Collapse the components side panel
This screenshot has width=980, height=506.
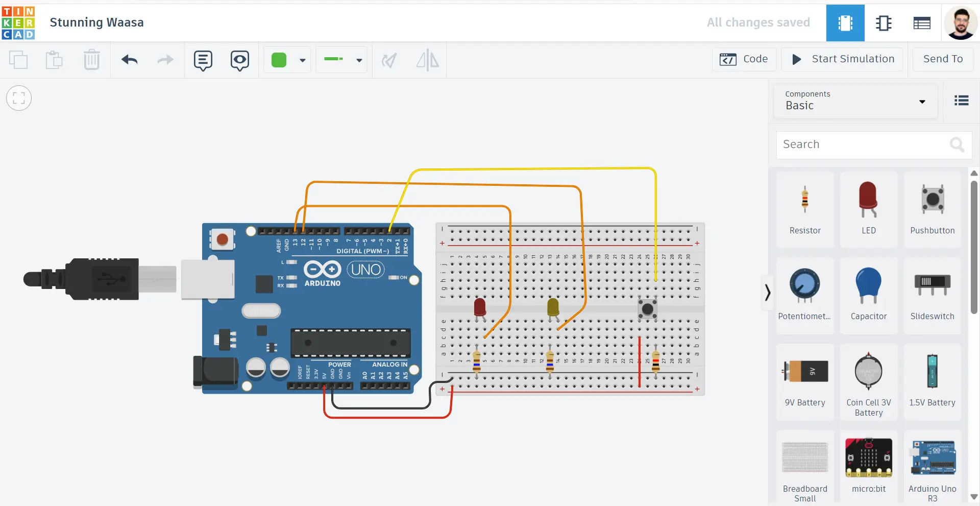(x=767, y=293)
